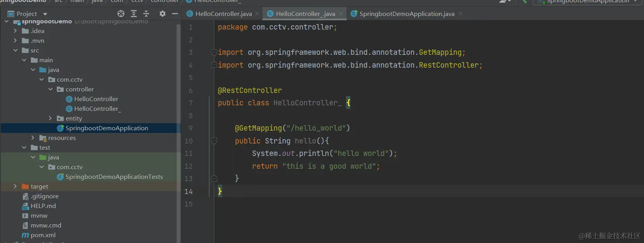
Task: Select the mvnw.cmd file
Action: tap(42, 225)
